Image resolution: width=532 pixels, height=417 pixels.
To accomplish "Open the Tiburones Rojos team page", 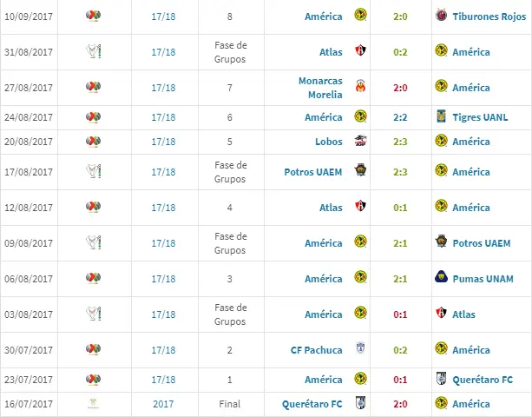I will [489, 17].
